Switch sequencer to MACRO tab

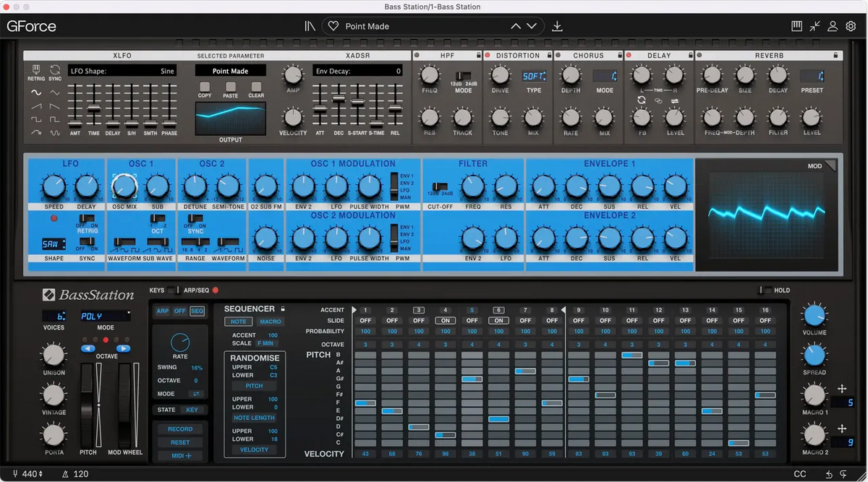(x=270, y=322)
